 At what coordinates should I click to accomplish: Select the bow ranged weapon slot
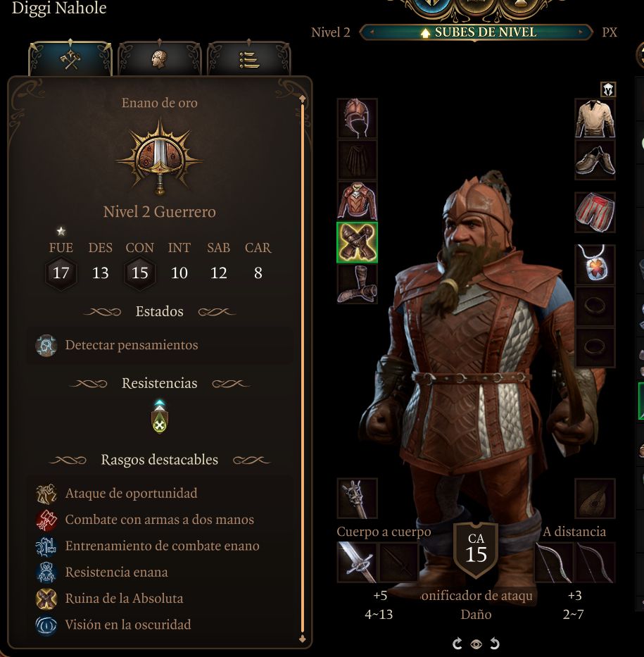[x=554, y=563]
